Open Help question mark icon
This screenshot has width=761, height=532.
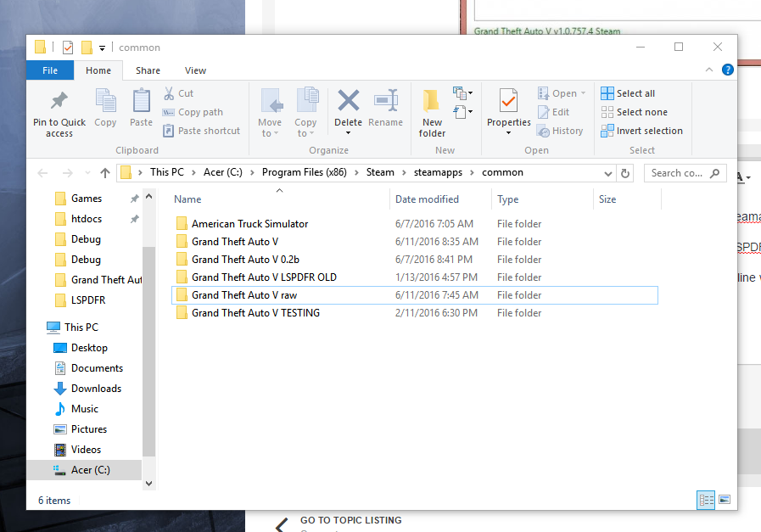tap(728, 70)
